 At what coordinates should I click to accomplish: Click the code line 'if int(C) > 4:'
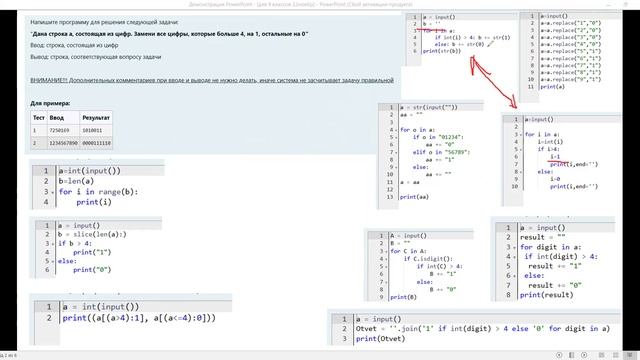pos(440,267)
